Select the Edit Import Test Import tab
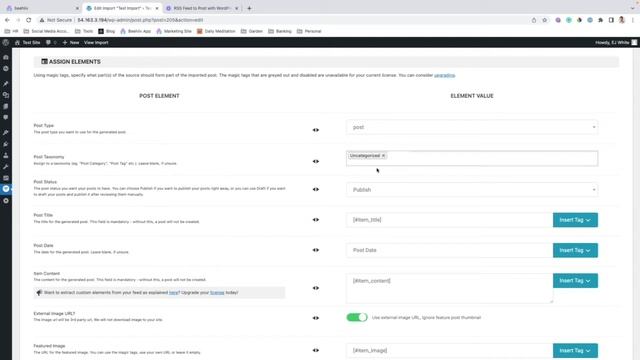Image resolution: width=640 pixels, height=360 pixels. 122,8
